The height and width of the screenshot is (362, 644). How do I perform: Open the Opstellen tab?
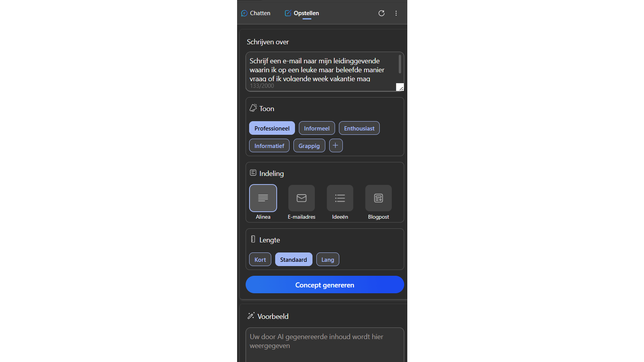tap(302, 13)
